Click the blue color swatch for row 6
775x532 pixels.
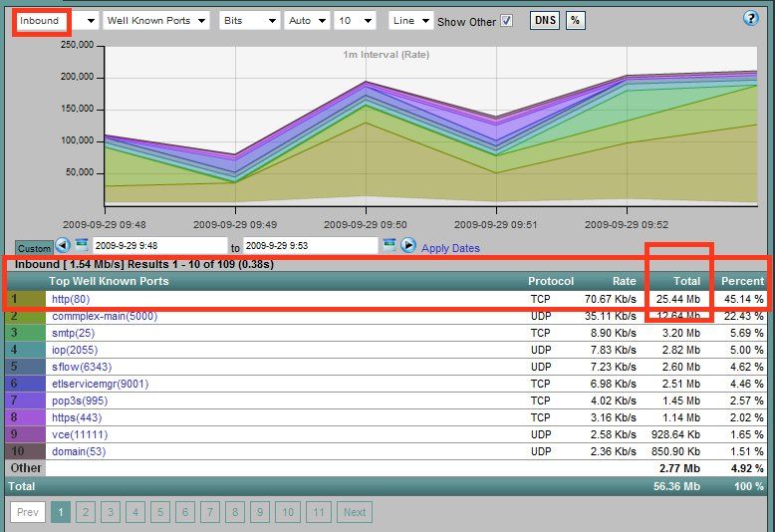pos(26,384)
